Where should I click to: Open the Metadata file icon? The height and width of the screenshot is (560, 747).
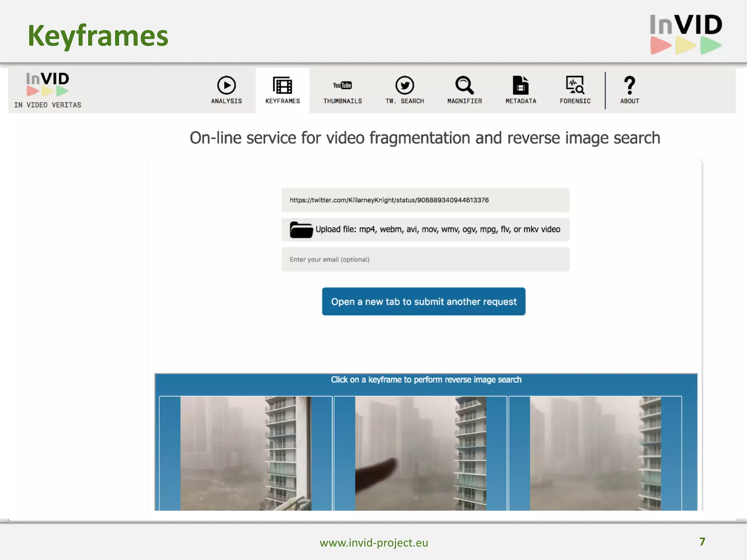click(521, 85)
